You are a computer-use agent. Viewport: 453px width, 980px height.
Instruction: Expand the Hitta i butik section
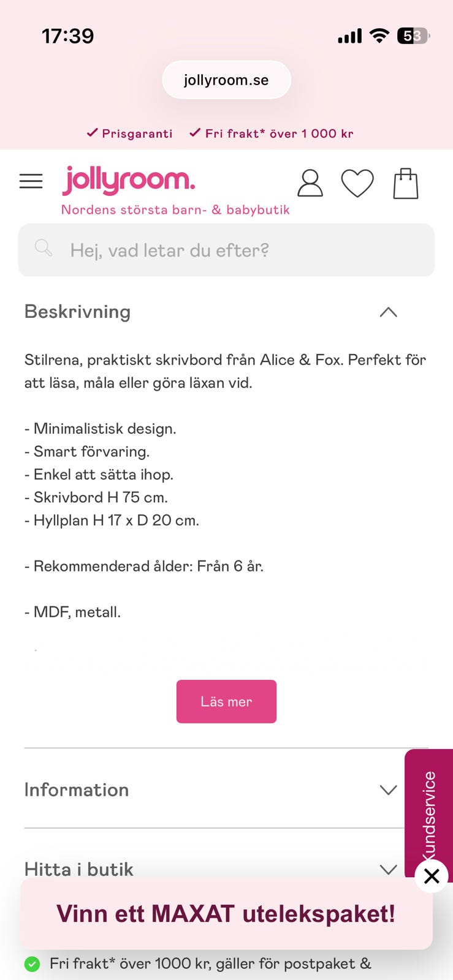(388, 869)
